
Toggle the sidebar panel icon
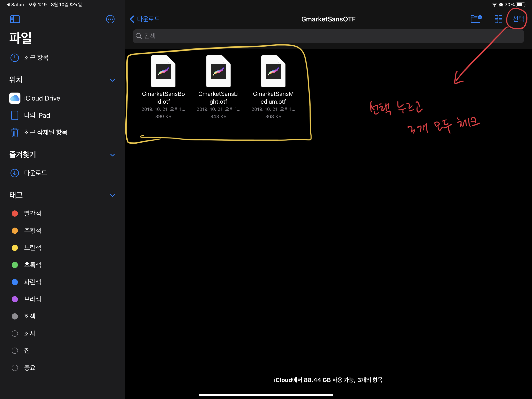[x=15, y=19]
